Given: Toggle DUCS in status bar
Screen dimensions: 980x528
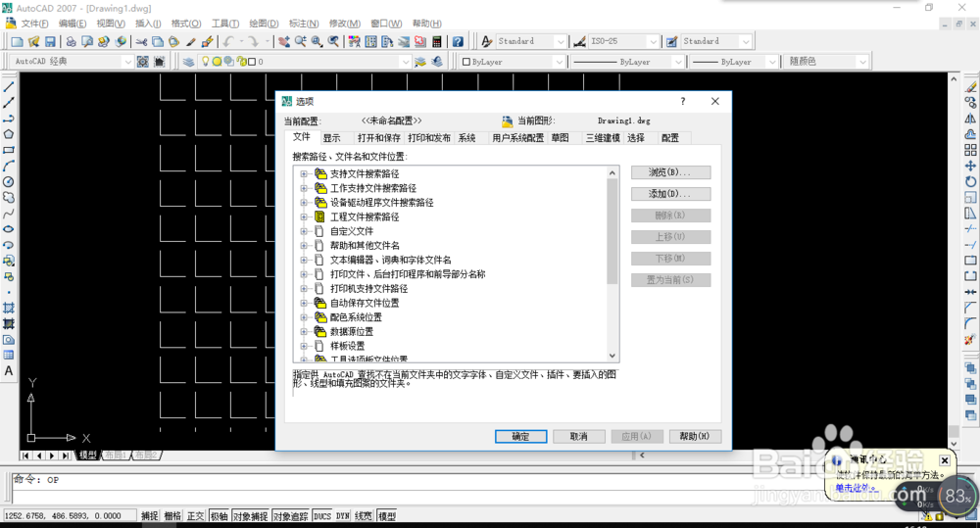Looking at the screenshot, I should coord(322,516).
